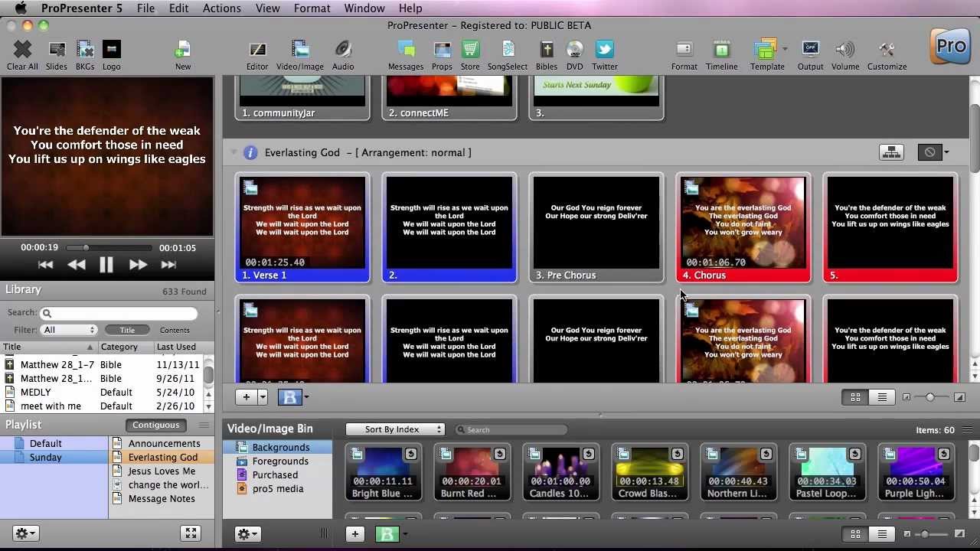Open Sort By Index dropdown
The height and width of the screenshot is (551, 980).
(395, 429)
